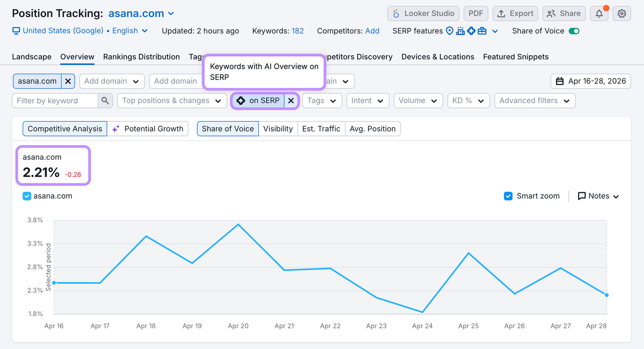Screen dimensions: 644x349
Task: Select Share of Voice metric
Action: 228,129
